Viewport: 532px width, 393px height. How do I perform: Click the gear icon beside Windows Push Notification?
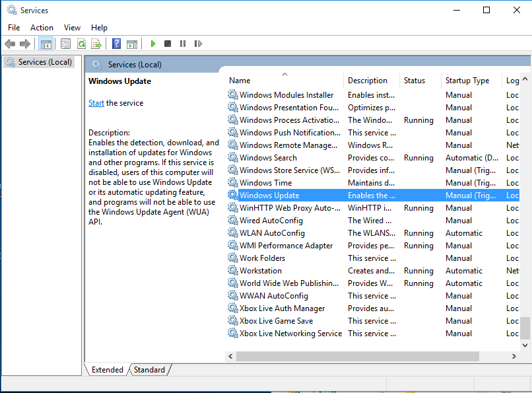(x=233, y=132)
